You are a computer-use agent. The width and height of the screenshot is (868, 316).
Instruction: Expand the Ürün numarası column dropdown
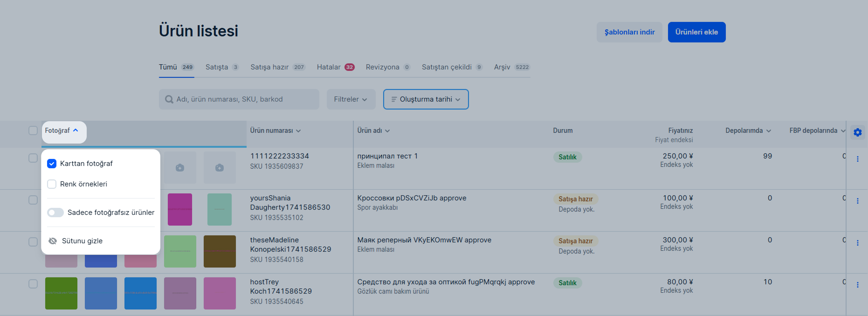(275, 131)
